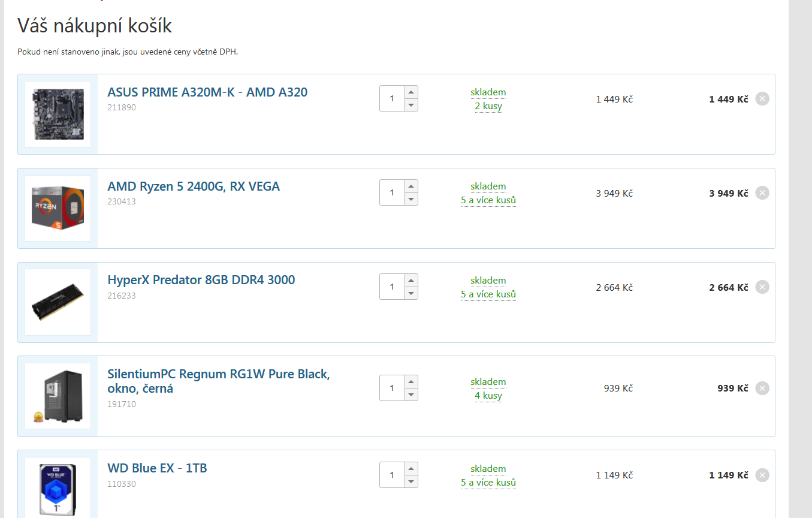Remove HyperX Predator RAM from cart
Viewport: 812px width, 518px height.
pos(762,287)
